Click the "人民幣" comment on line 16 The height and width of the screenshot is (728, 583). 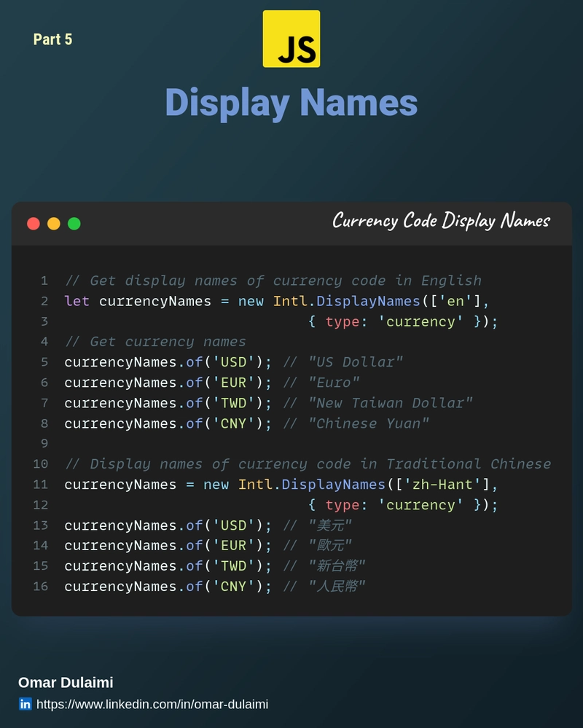[337, 587]
